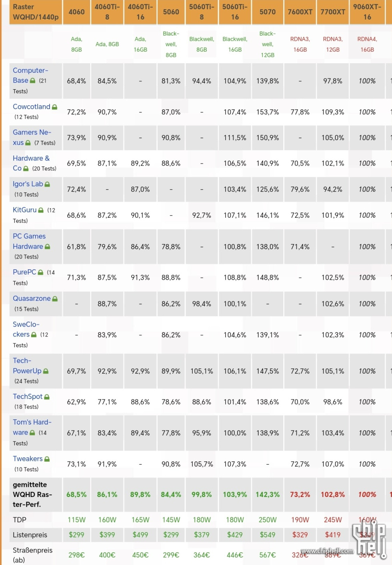Click the Tom's Hardware link

point(32,427)
